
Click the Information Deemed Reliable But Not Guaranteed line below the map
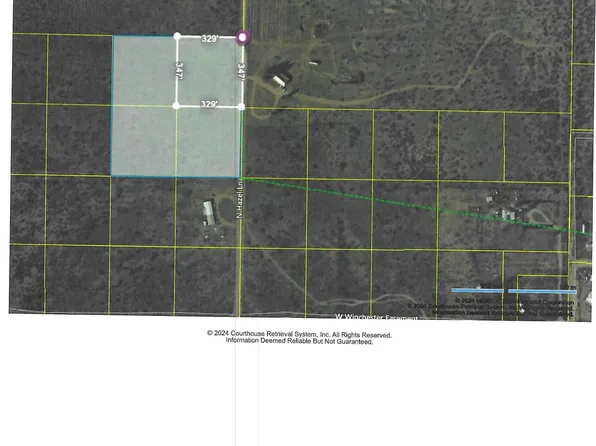pyautogui.click(x=300, y=341)
